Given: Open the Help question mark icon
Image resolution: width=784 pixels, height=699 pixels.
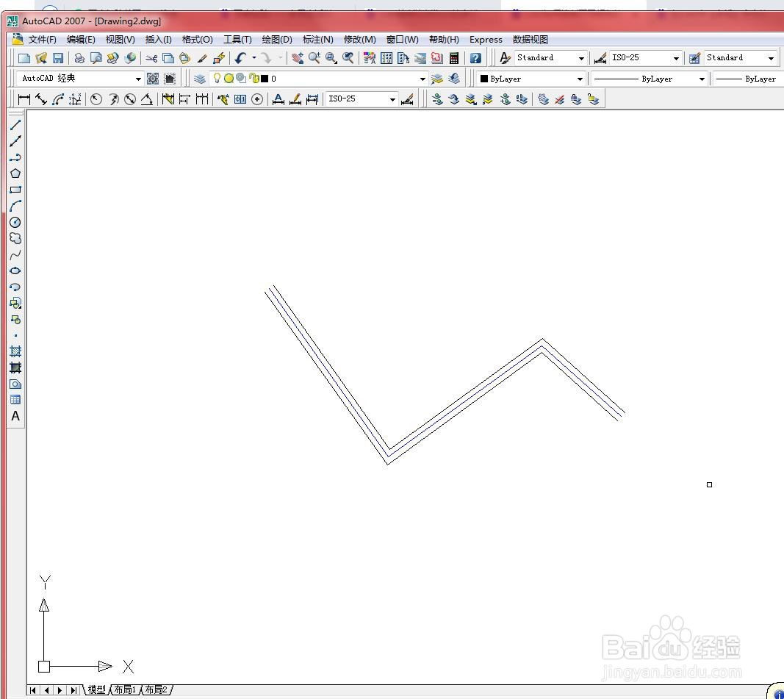Looking at the screenshot, I should coord(475,58).
